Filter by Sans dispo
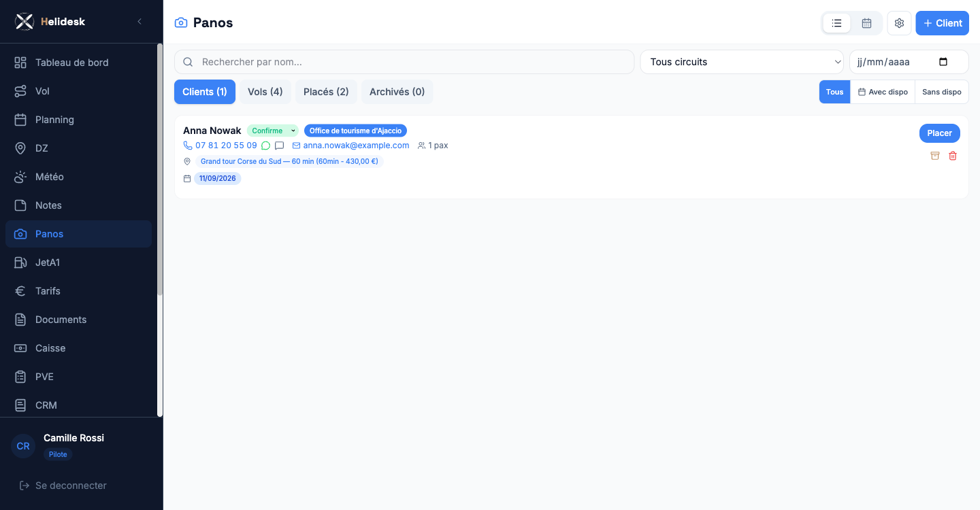 (942, 92)
